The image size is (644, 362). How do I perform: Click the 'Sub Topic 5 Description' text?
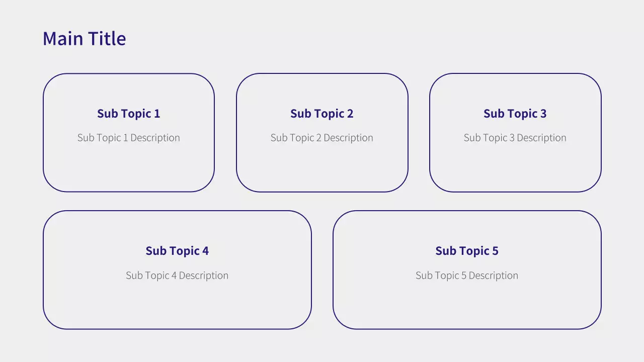tap(467, 276)
